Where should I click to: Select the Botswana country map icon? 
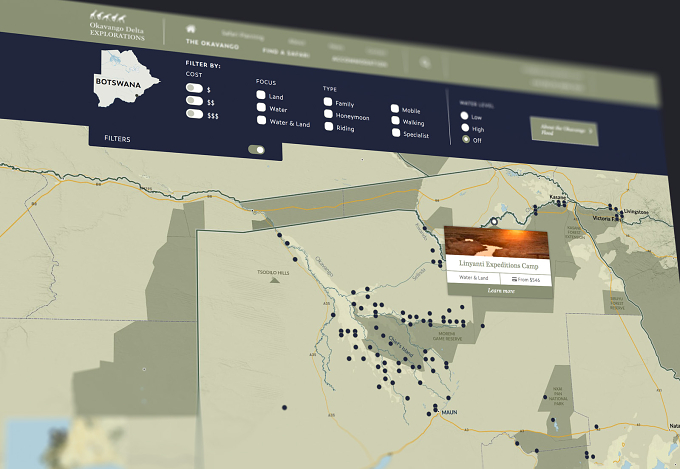coord(125,79)
